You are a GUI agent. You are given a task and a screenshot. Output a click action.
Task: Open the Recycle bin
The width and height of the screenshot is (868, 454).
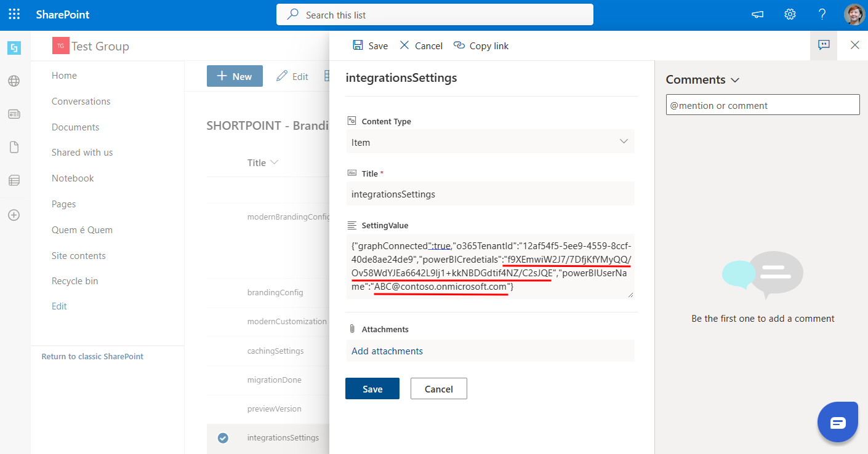(75, 281)
